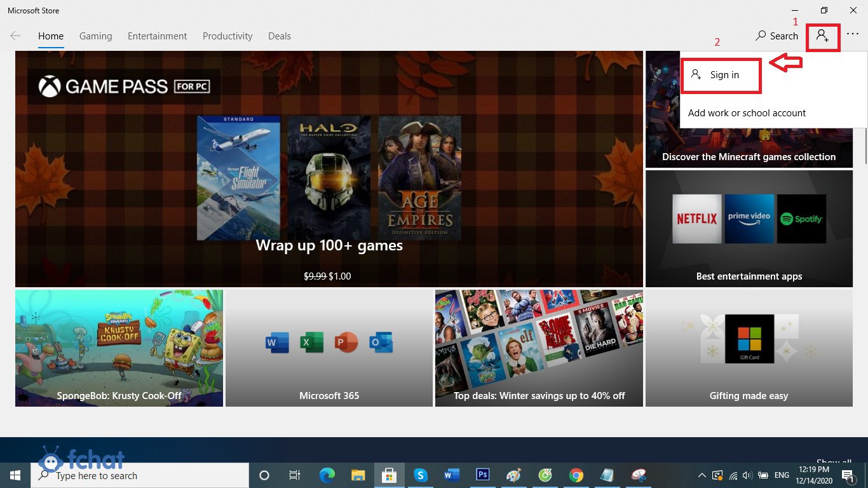Click the Word icon in Microsoft 365 tile
The height and width of the screenshot is (488, 868).
pos(277,343)
